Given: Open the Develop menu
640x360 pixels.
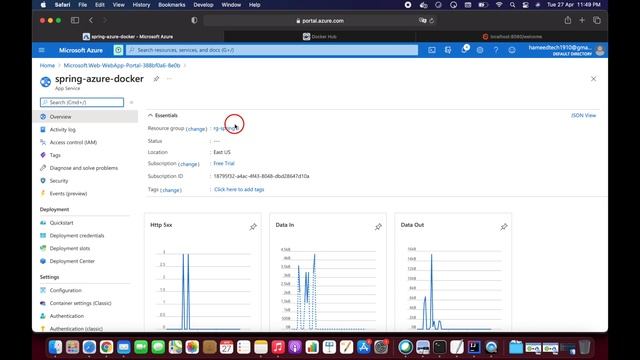Looking at the screenshot, I should (203, 5).
